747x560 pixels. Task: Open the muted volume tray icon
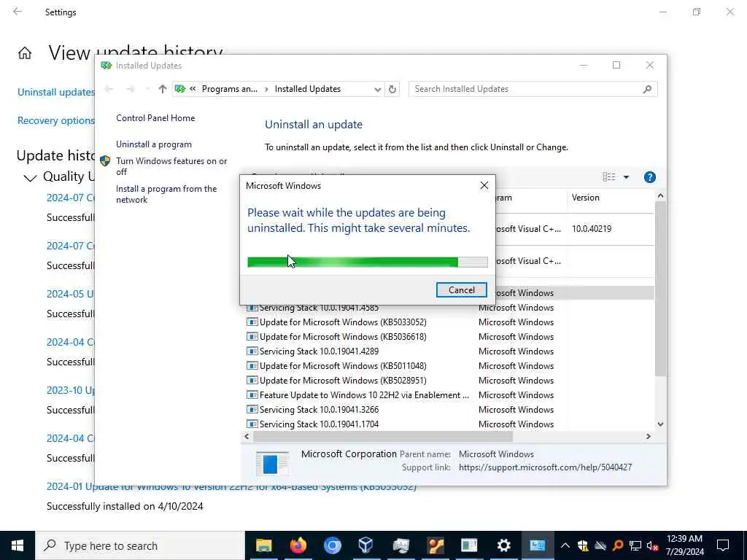[653, 545]
